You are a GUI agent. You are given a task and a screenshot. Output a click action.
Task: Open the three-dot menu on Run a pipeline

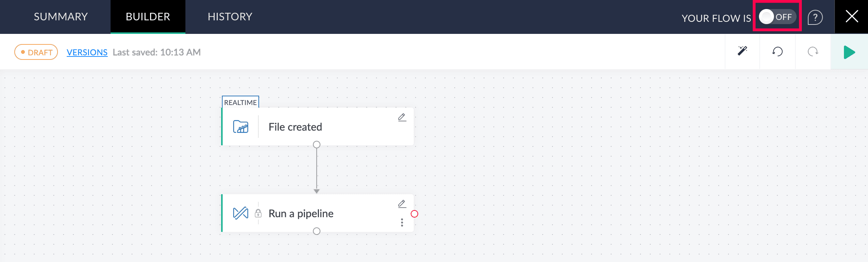[402, 223]
